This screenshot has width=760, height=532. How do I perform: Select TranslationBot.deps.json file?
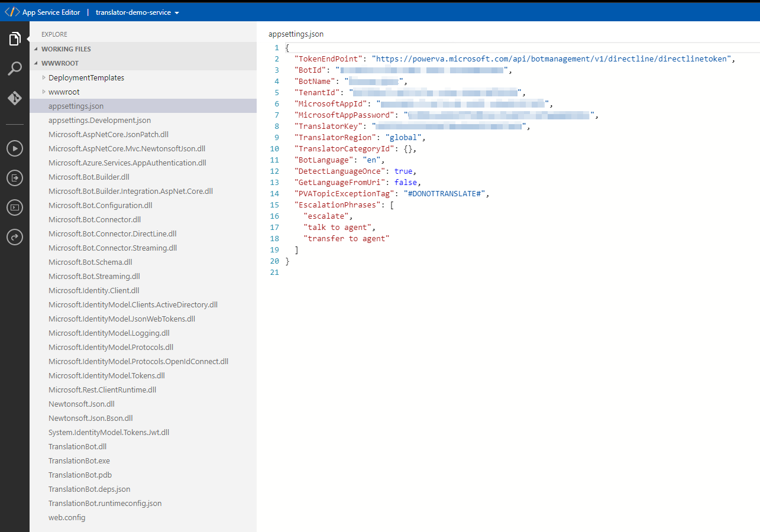tap(89, 489)
